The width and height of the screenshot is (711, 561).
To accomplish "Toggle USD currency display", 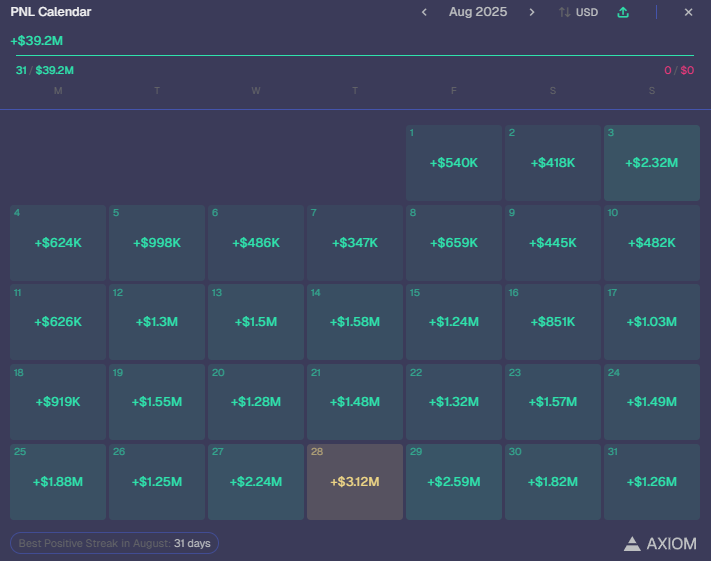I will 579,12.
